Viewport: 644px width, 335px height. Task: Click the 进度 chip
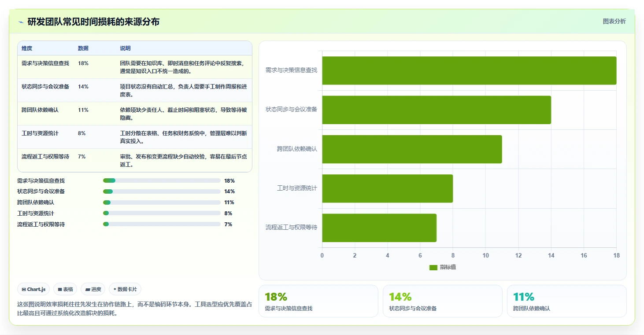(x=93, y=289)
